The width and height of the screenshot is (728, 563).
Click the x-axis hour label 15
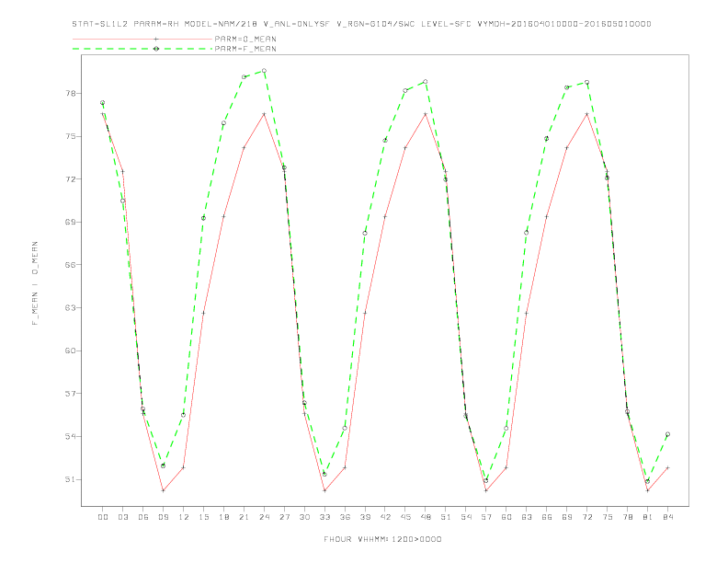[203, 517]
